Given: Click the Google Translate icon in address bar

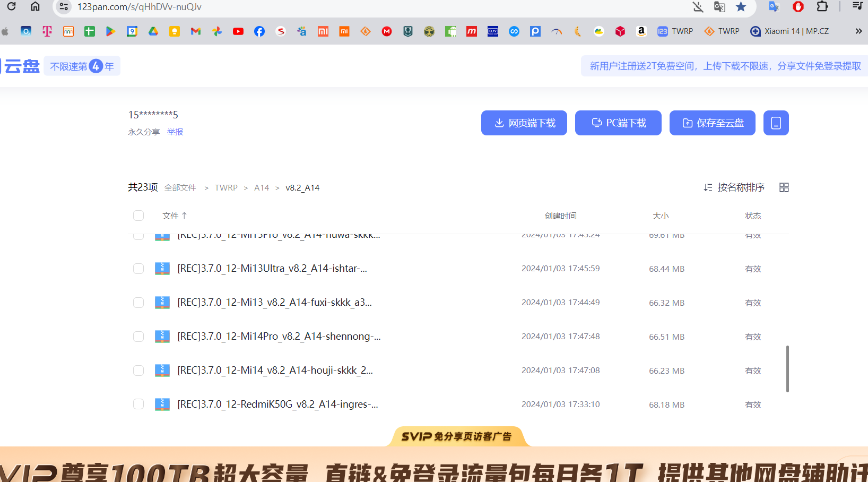Looking at the screenshot, I should (x=719, y=7).
